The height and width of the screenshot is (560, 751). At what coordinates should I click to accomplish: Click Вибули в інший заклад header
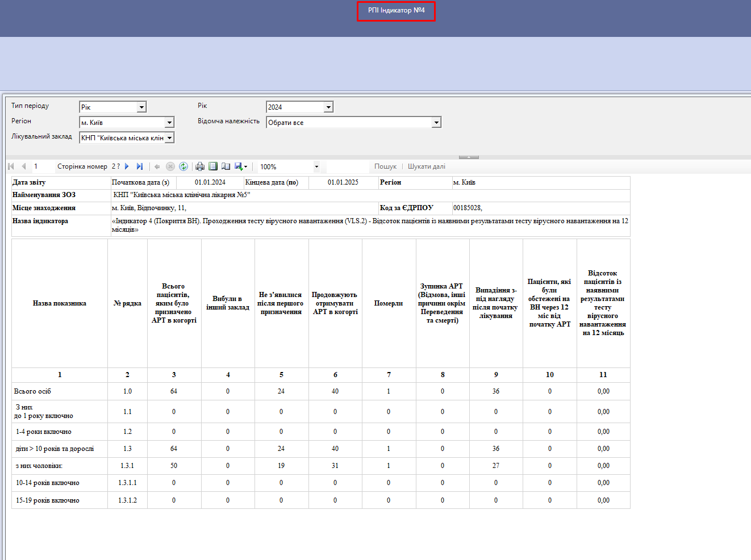pos(228,303)
